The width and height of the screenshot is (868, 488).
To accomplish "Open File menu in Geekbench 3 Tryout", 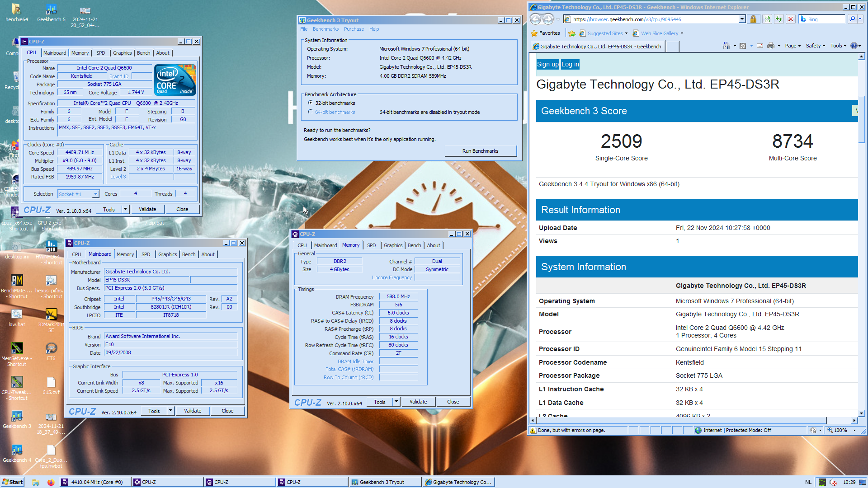I will click(304, 29).
